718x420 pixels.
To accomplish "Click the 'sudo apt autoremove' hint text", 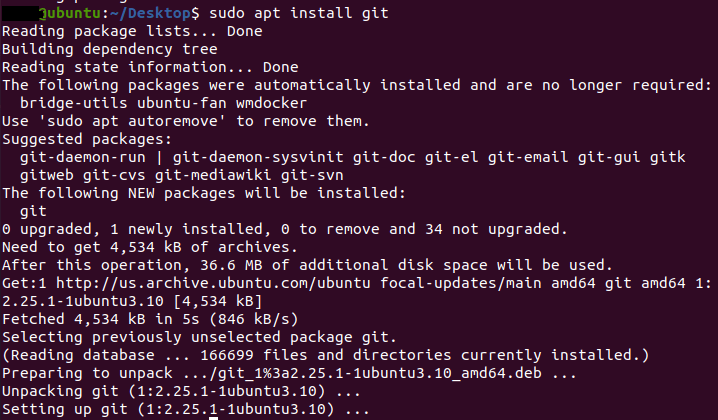I will tap(132, 121).
